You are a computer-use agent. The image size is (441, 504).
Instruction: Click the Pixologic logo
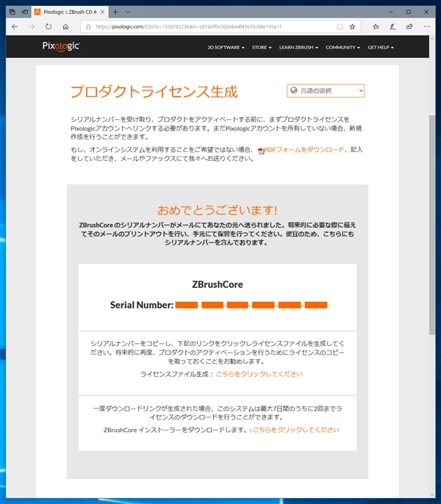61,46
